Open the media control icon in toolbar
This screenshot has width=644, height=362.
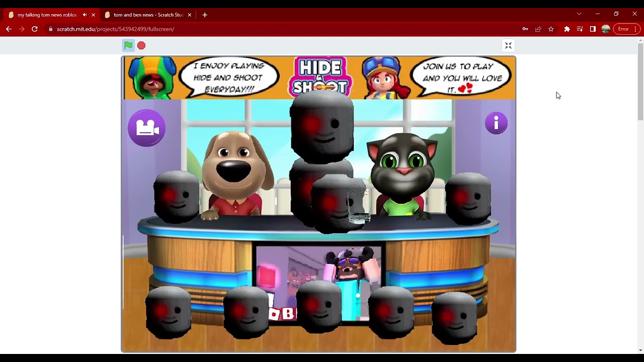(x=580, y=29)
